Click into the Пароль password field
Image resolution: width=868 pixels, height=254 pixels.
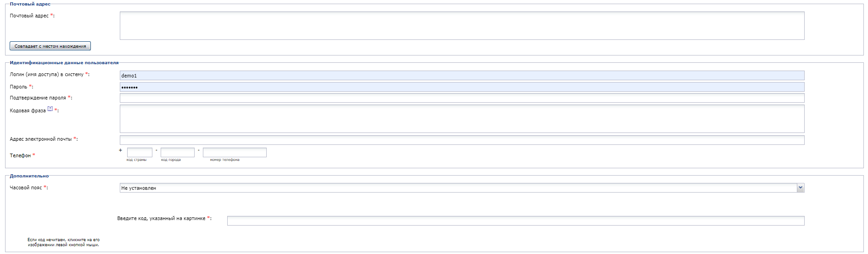[462, 87]
